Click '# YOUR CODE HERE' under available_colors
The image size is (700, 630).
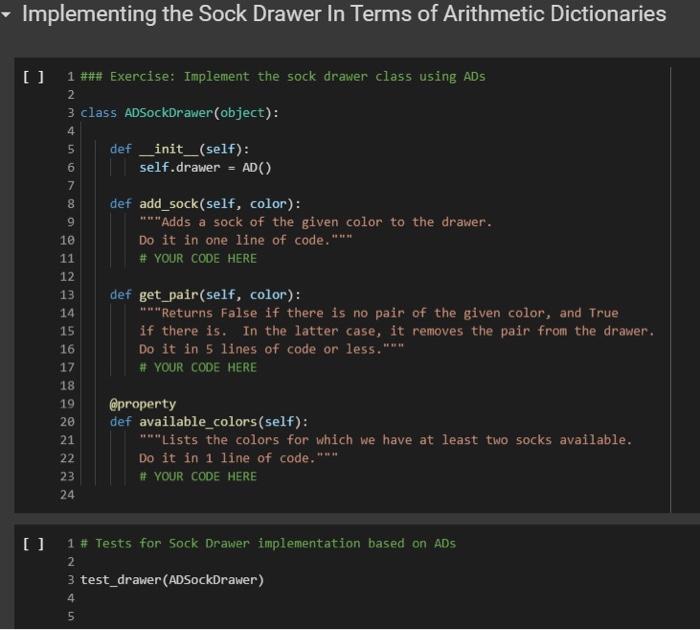[198, 477]
